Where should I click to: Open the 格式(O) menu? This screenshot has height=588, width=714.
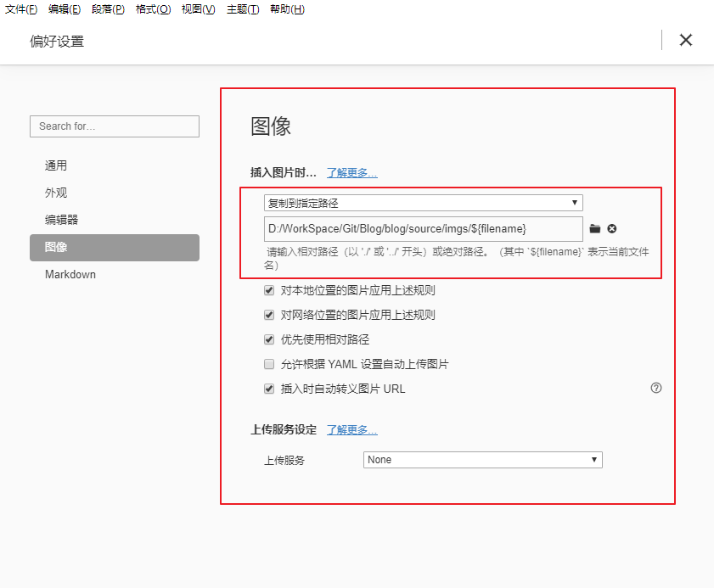[x=153, y=9]
